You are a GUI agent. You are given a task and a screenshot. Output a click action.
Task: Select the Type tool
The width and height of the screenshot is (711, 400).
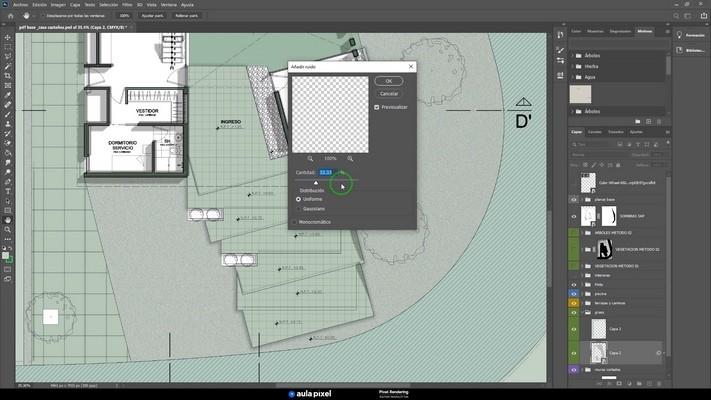(x=8, y=191)
